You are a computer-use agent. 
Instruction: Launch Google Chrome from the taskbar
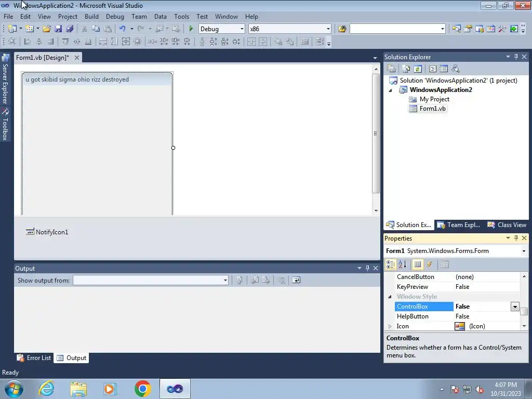[142, 389]
